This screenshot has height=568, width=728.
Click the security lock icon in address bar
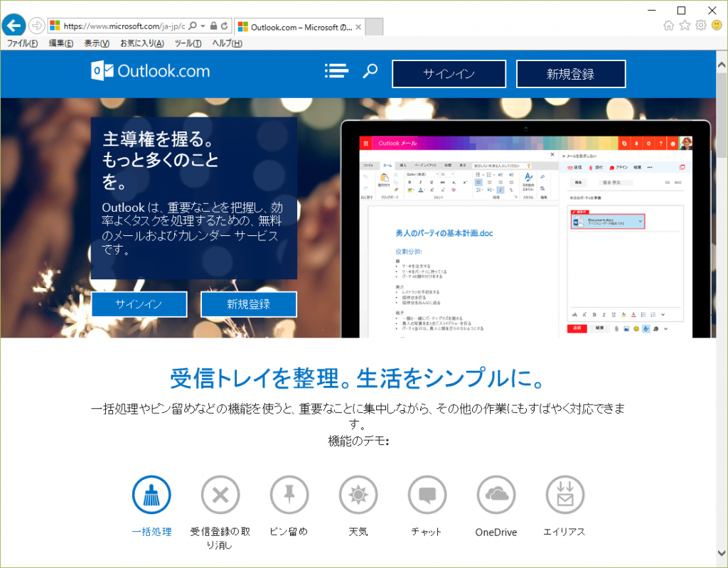(x=213, y=26)
